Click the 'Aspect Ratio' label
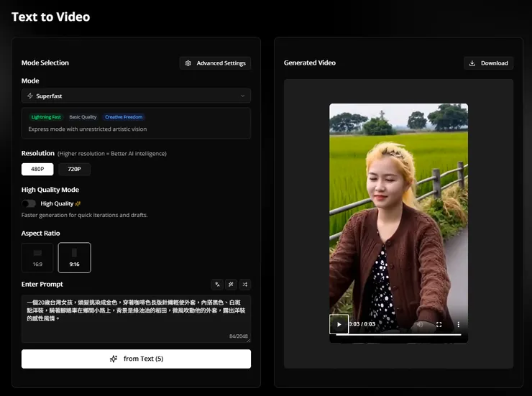532x396 pixels. pyautogui.click(x=41, y=234)
